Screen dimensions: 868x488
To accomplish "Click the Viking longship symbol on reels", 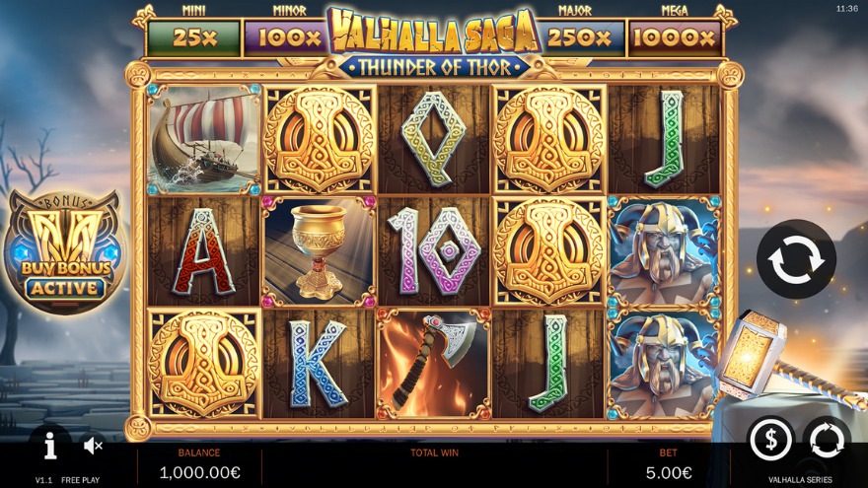I will click(x=204, y=139).
